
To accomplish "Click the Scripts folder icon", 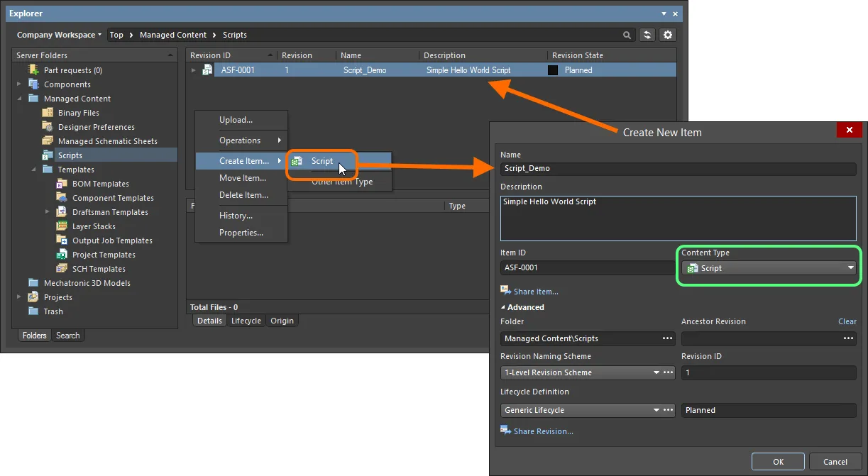I will tap(48, 155).
